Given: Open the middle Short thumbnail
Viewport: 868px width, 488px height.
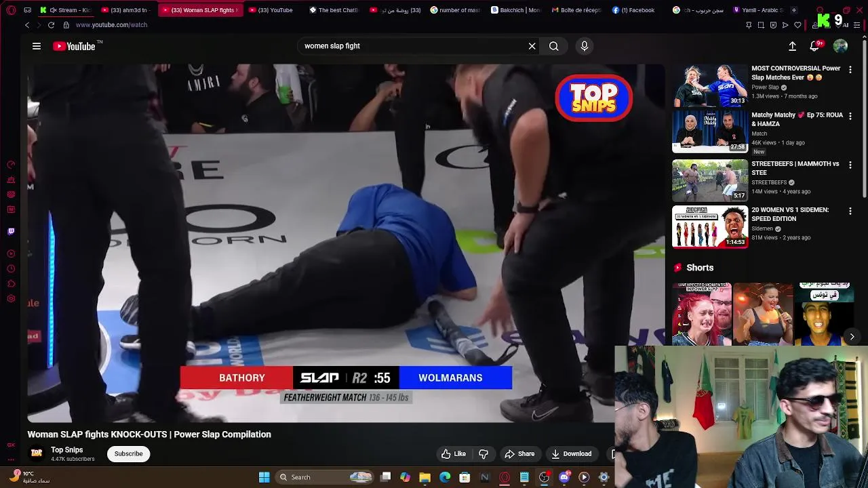Looking at the screenshot, I should tap(763, 314).
